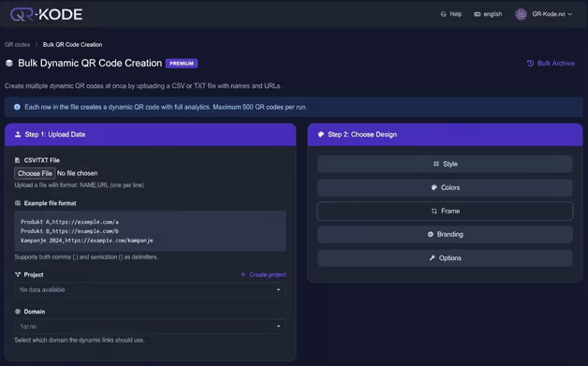The image size is (588, 366).
Task: Click the Choose File button
Action: (x=35, y=173)
